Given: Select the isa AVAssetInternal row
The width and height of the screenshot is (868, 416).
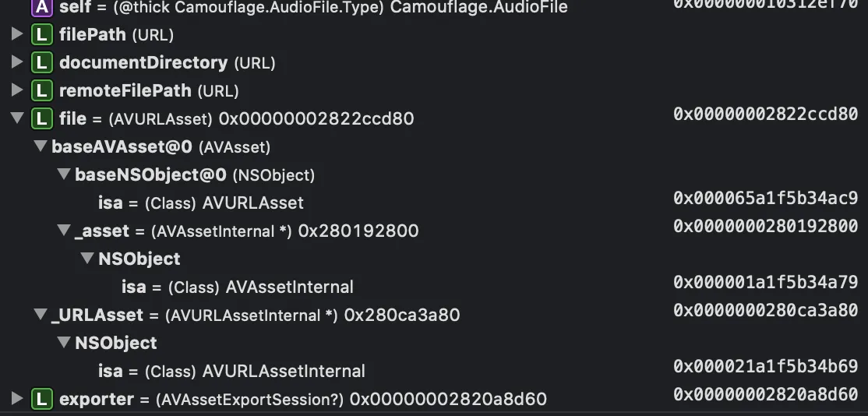Looking at the screenshot, I should click(x=238, y=287).
